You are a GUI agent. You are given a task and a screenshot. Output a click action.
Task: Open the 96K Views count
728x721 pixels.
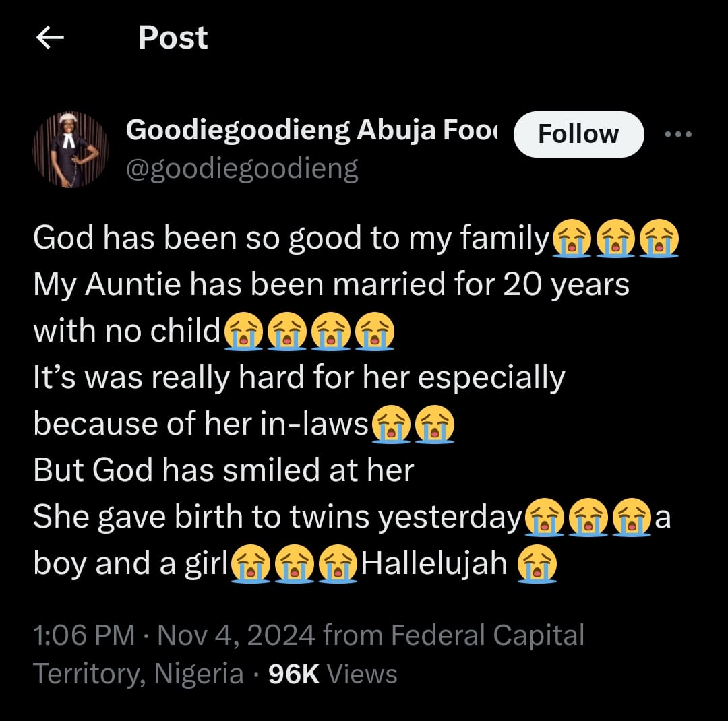[x=332, y=674]
